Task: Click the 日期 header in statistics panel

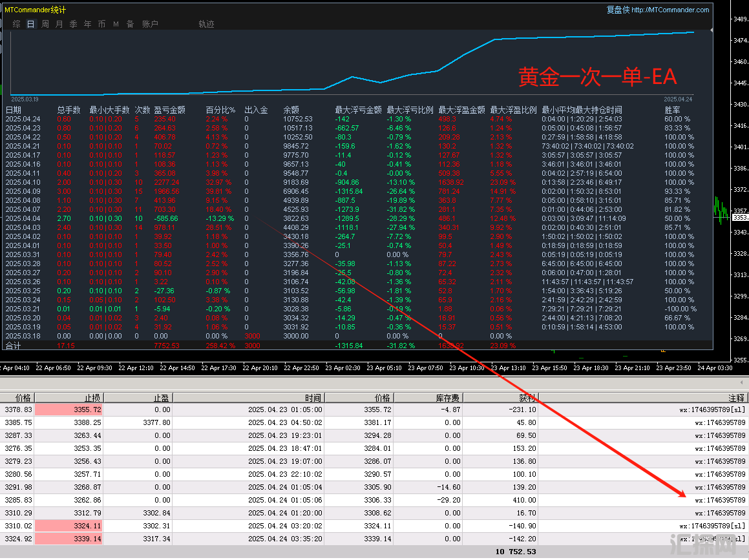Action: (14, 110)
